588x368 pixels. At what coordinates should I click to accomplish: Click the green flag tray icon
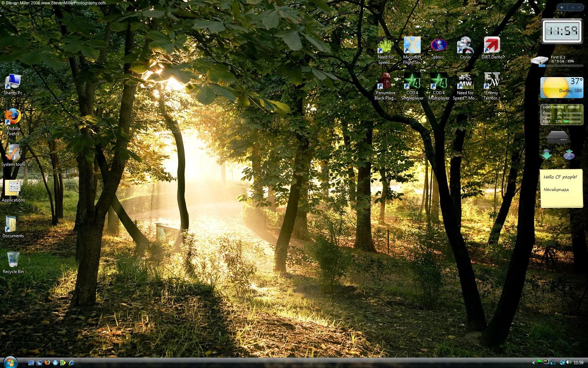539,362
